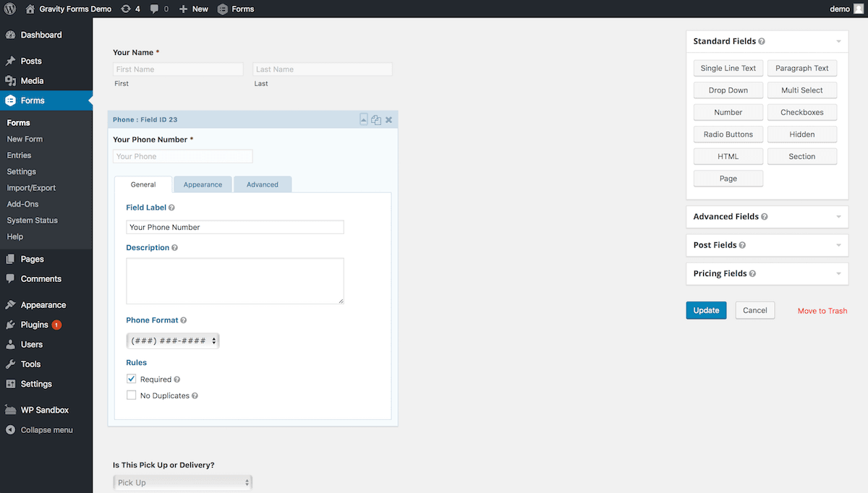Add an HTML field
Image resolution: width=868 pixels, height=493 pixels.
[x=728, y=156]
